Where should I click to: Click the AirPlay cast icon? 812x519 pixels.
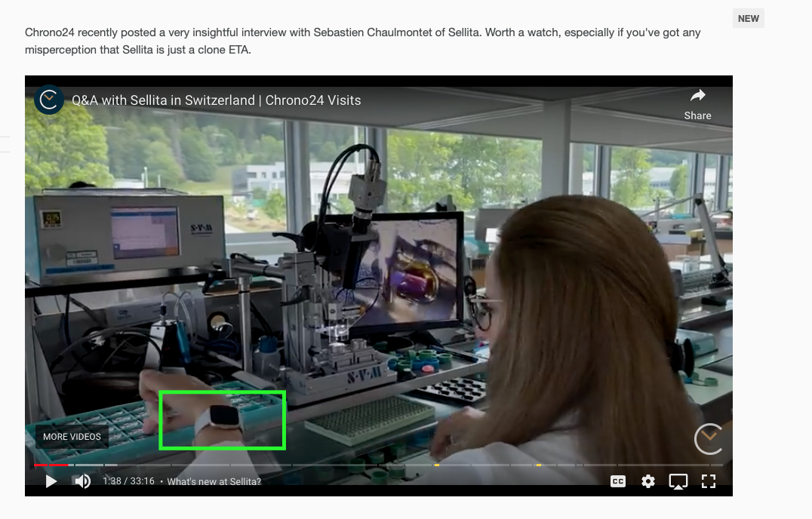click(x=678, y=481)
